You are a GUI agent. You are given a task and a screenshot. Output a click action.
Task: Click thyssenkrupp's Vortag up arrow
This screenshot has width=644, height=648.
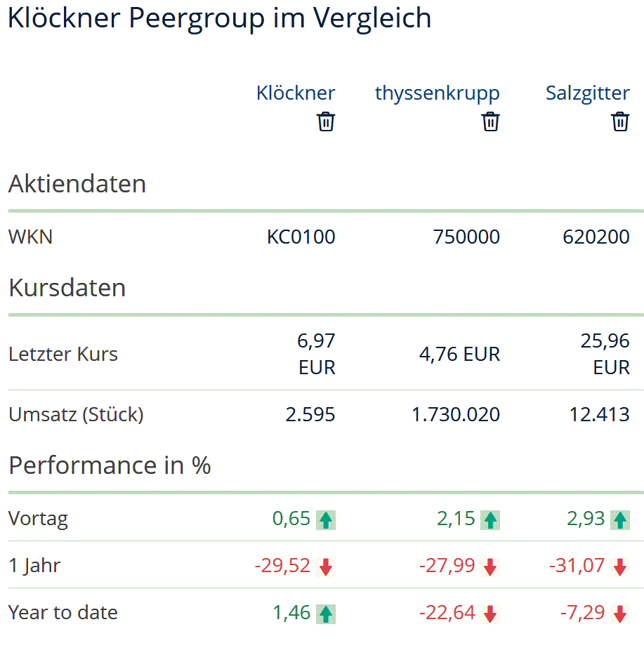click(490, 520)
